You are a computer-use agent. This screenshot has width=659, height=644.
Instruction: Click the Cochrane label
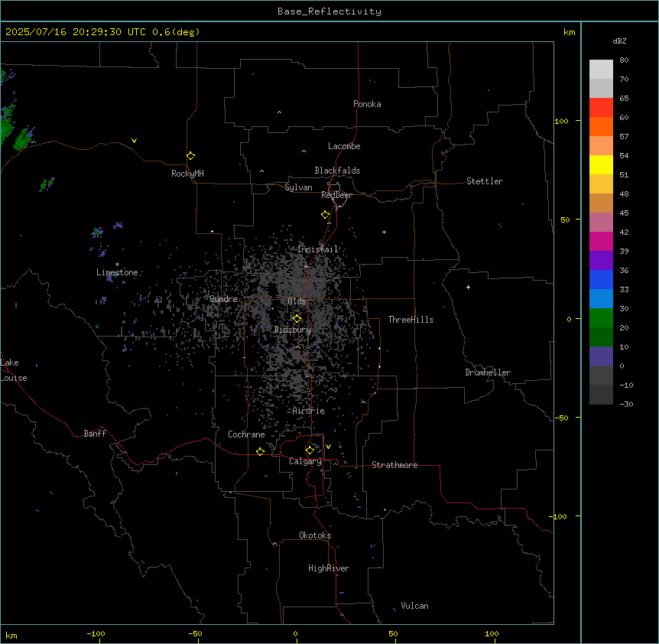click(246, 434)
